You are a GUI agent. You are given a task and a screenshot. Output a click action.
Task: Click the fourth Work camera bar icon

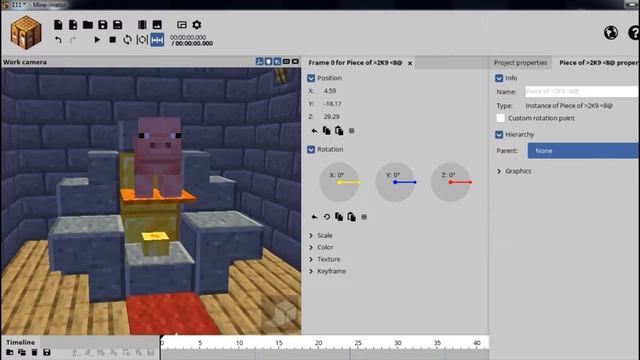pyautogui.click(x=286, y=62)
